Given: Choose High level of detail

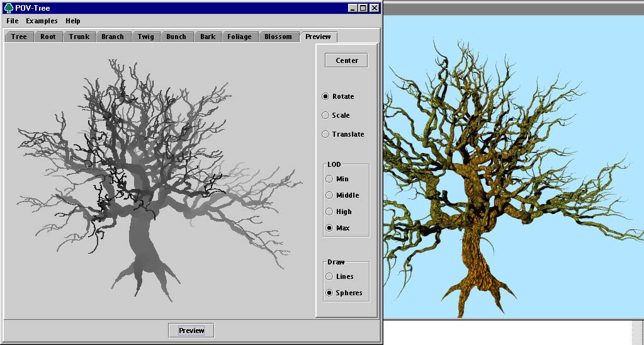Looking at the screenshot, I should (x=329, y=212).
